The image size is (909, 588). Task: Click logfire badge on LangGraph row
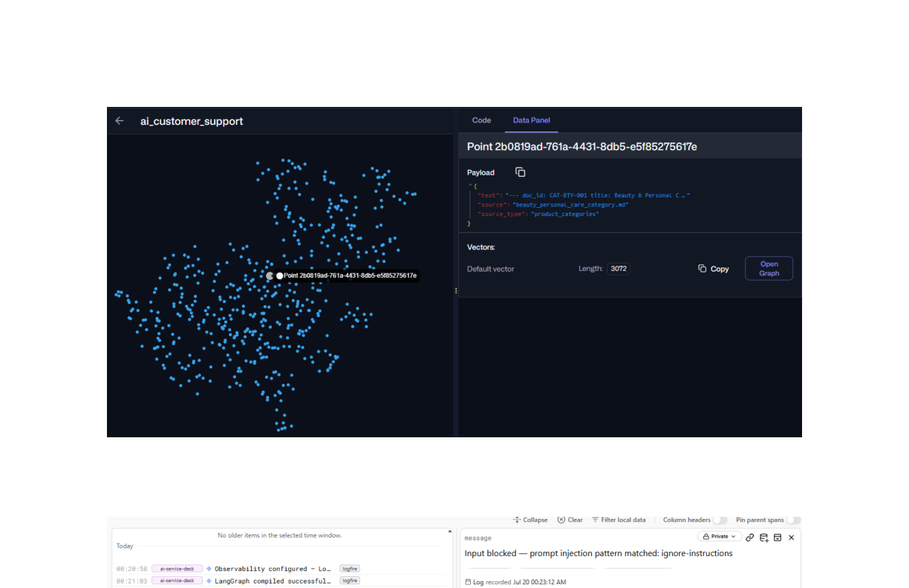coord(350,581)
